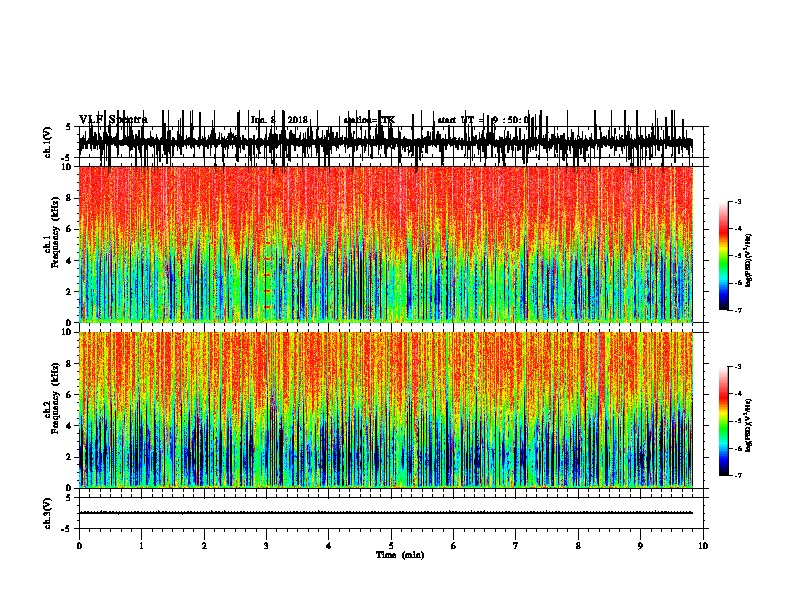Click the "8" tick on time axis

coord(578,546)
